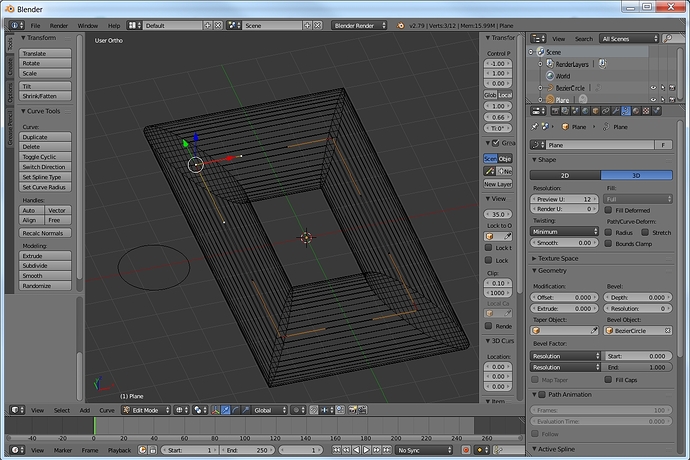Image resolution: width=690 pixels, height=460 pixels.
Task: Open the Constraints chain-link tab icon
Action: [606, 111]
